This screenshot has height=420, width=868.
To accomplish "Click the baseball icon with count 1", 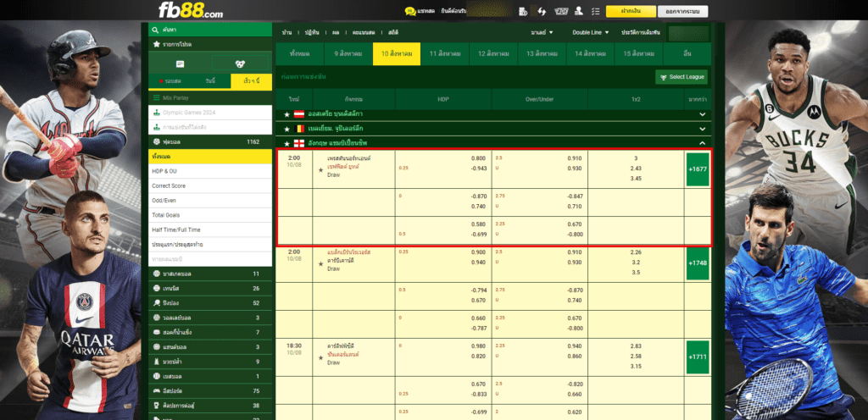I will coord(157,376).
